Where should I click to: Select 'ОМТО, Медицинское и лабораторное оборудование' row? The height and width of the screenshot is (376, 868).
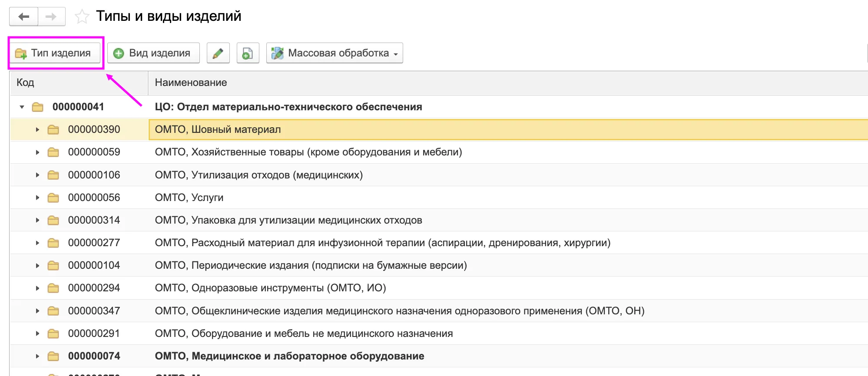point(439,356)
